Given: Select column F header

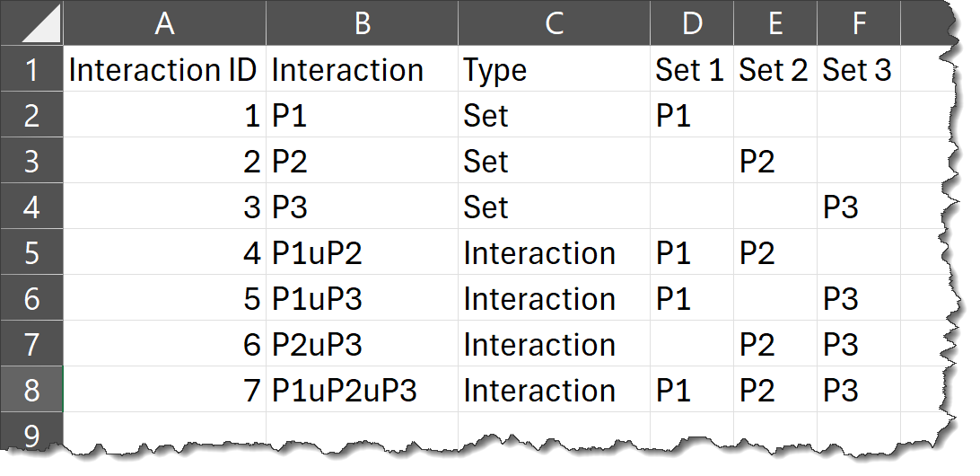Looking at the screenshot, I should 858,24.
